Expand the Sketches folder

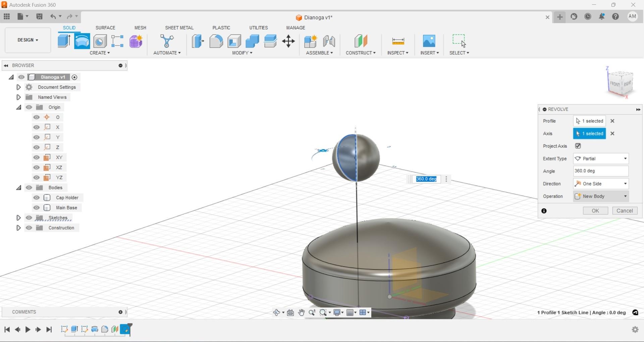pyautogui.click(x=18, y=218)
